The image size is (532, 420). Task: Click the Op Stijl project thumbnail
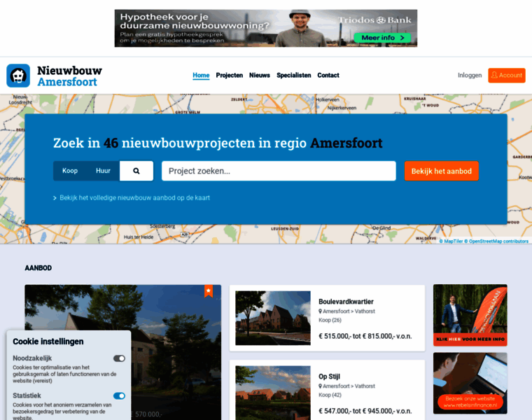tap(273, 393)
